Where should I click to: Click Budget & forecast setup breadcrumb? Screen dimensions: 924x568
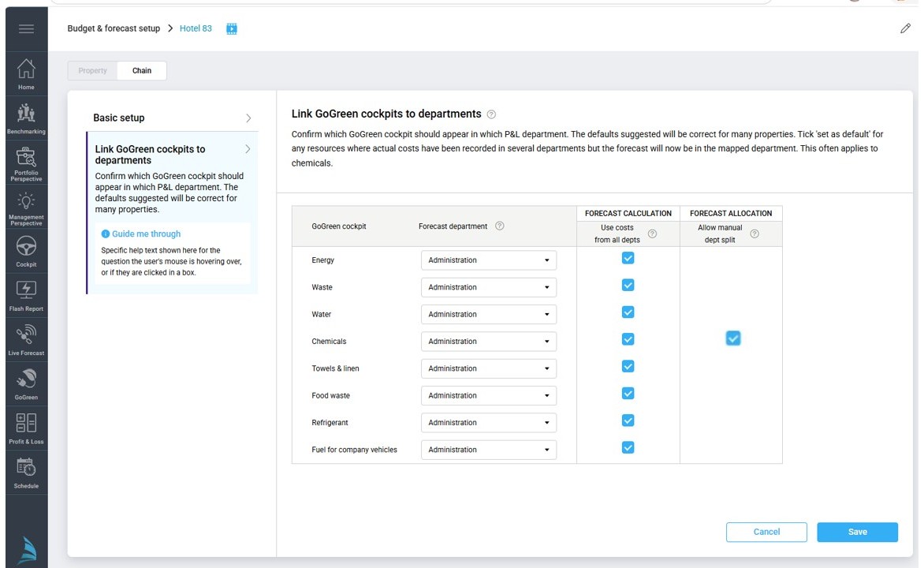pos(114,28)
